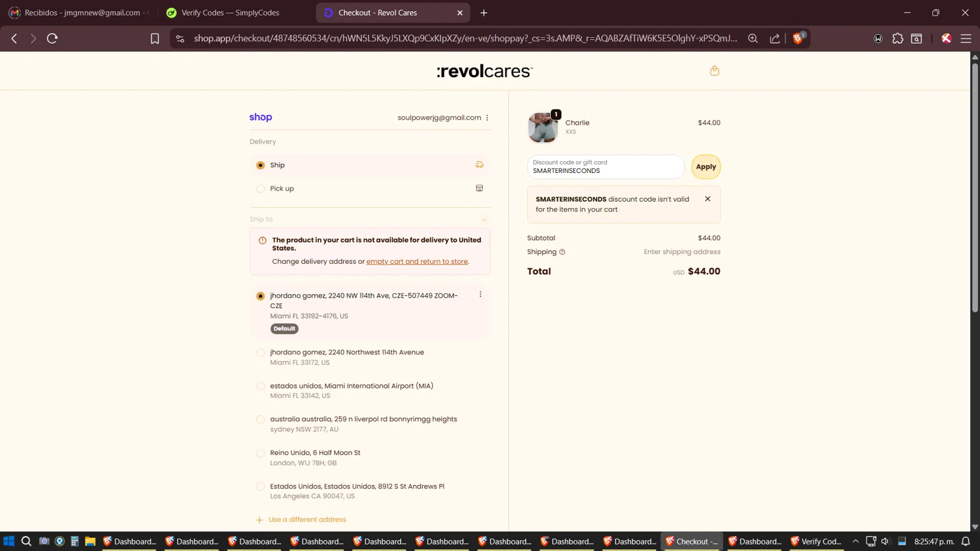Screen dimensions: 980x551
Task: Open the browser hamburger menu
Action: (x=966, y=39)
